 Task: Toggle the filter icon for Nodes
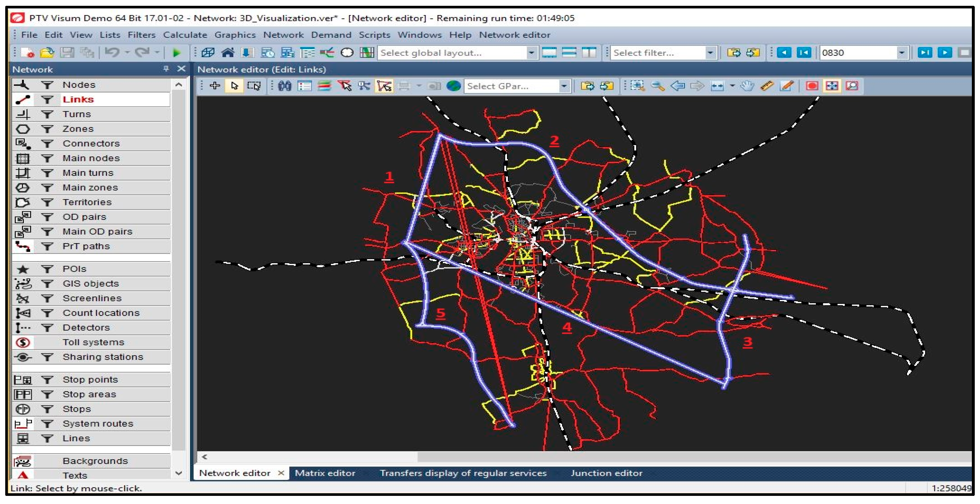click(x=47, y=85)
